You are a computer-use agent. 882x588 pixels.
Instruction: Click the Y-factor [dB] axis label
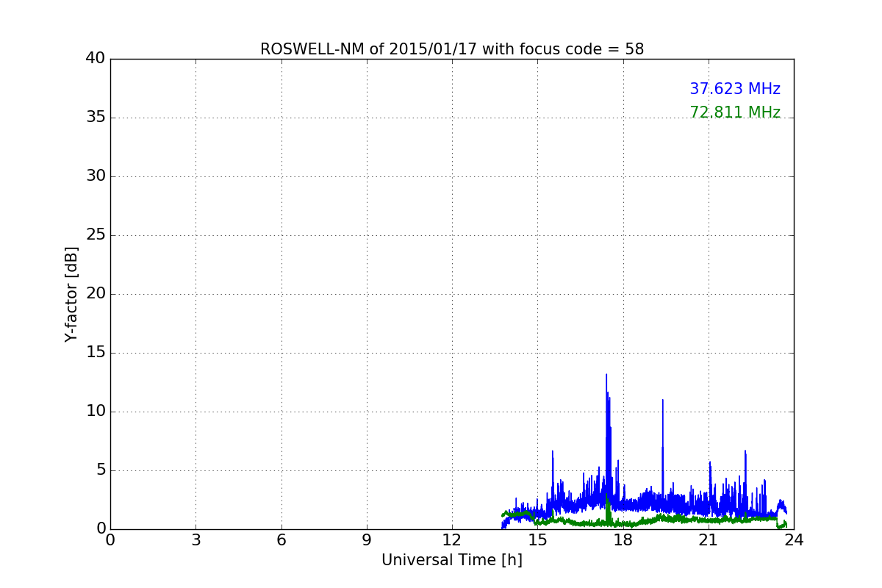click(71, 294)
